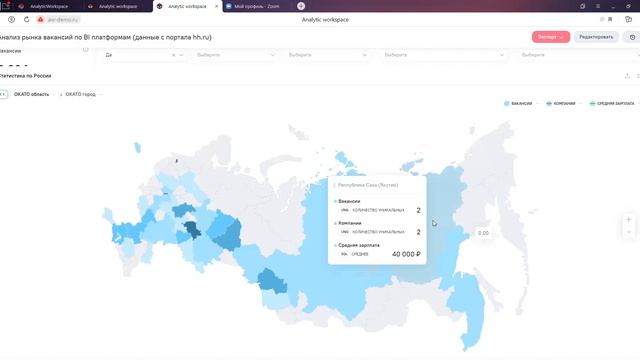Click the Компании label in the tooltip
The height and width of the screenshot is (360, 640).
(x=350, y=223)
